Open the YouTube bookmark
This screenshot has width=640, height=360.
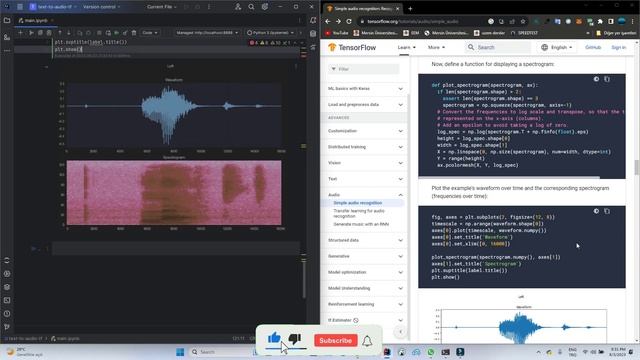pyautogui.click(x=337, y=33)
